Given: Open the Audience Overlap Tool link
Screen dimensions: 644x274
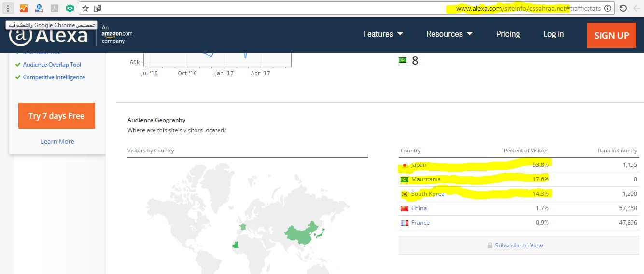Looking at the screenshot, I should pos(52,65).
